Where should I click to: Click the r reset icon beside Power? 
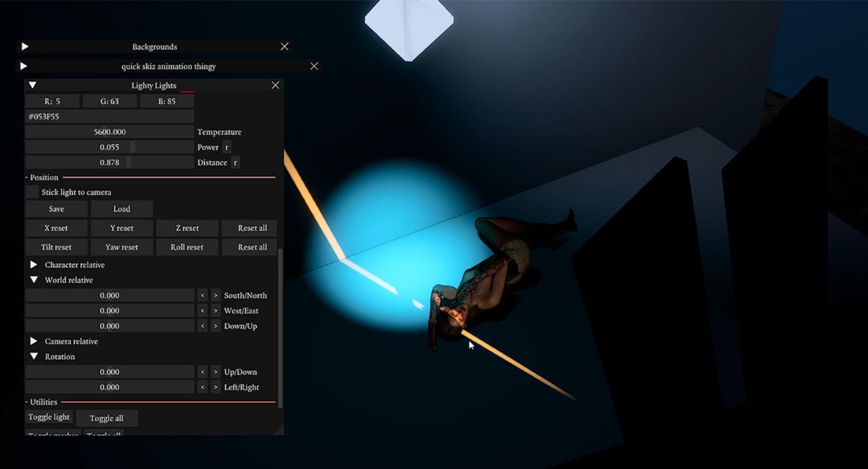point(227,147)
